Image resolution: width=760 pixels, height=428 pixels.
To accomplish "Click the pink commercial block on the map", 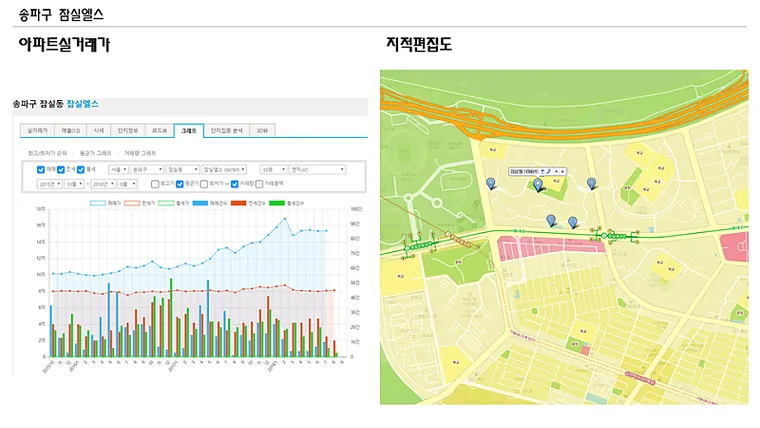I will coord(552,248).
